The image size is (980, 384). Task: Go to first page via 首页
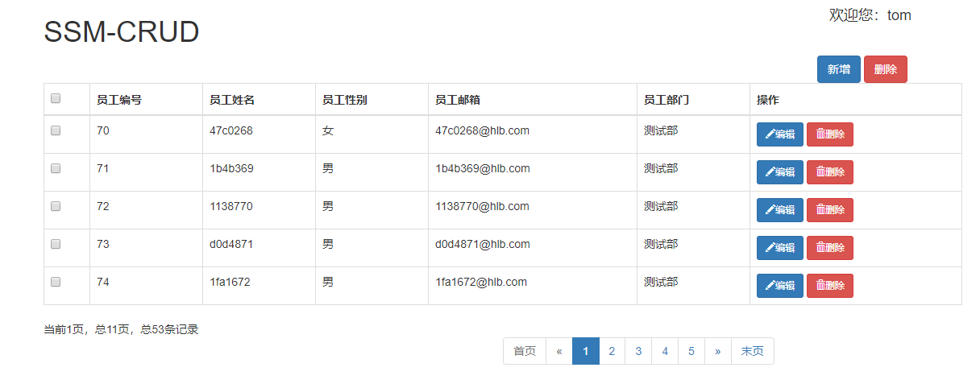click(x=525, y=351)
